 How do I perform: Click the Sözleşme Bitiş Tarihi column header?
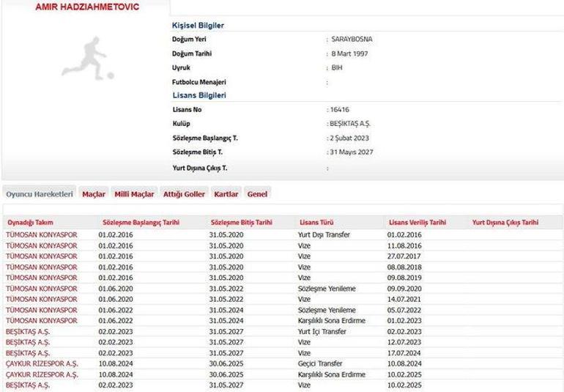(x=241, y=222)
